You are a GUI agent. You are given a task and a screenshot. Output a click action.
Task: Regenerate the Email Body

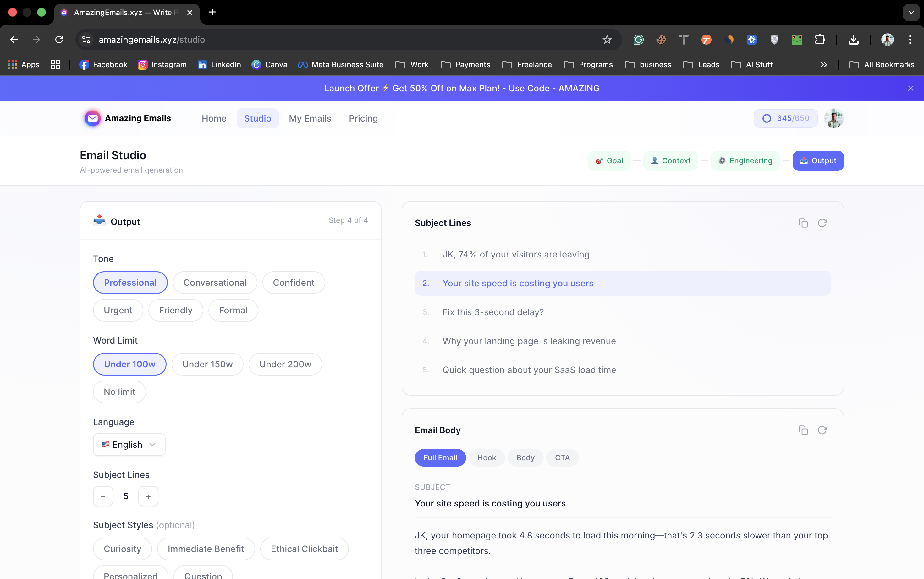point(822,430)
